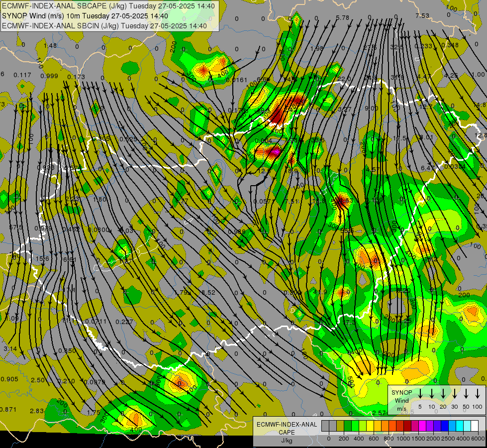487x448 pixels.
Task: Click the '5.78' value at the map top
Action: tap(343, 18)
